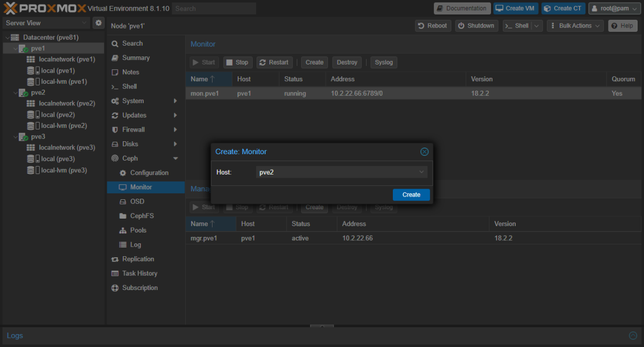Select the mon.pve1 monitor row
This screenshot has width=644, height=347.
click(x=413, y=93)
